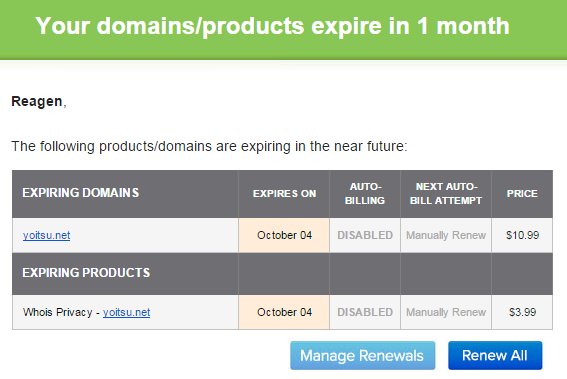Select the PRICE column header
The width and height of the screenshot is (567, 379).
[x=522, y=194]
